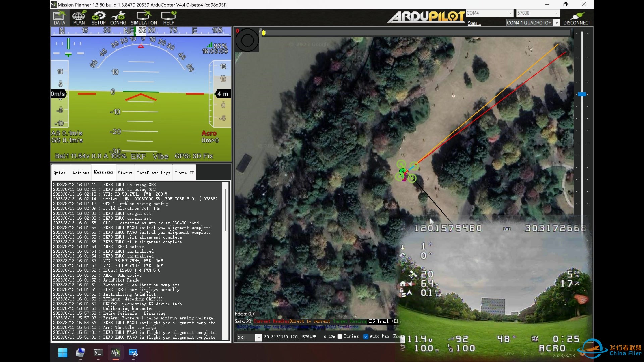This screenshot has width=644, height=362.
Task: Click the Stats link below ArduPilot logo
Action: click(x=474, y=23)
